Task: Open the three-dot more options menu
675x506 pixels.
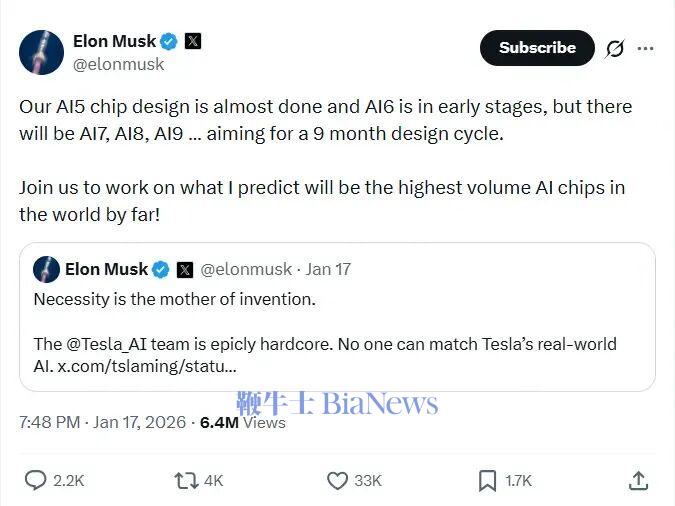Action: click(x=646, y=48)
